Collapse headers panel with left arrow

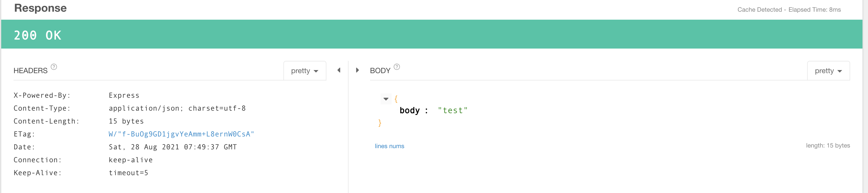[339, 70]
